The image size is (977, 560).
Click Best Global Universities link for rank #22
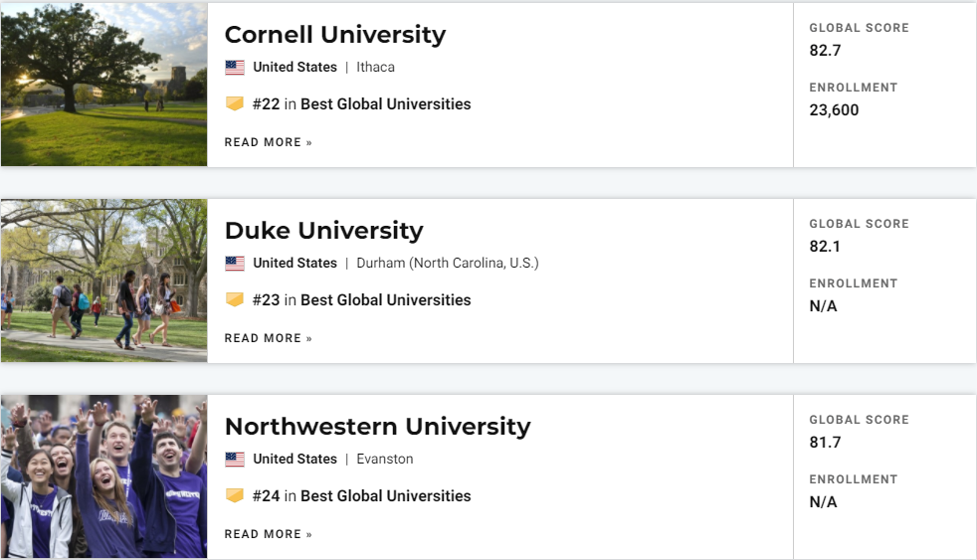point(385,104)
